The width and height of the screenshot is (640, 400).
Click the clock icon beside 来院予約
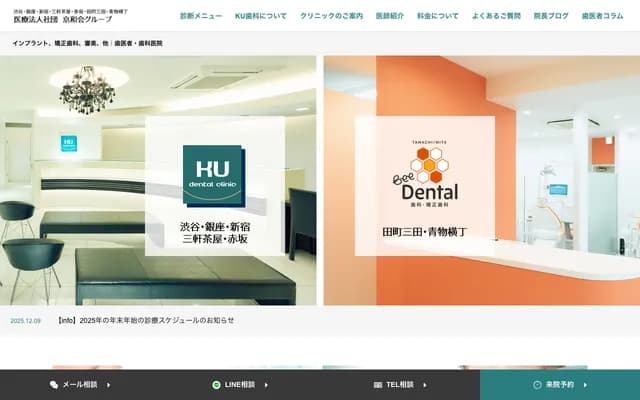[x=538, y=385]
